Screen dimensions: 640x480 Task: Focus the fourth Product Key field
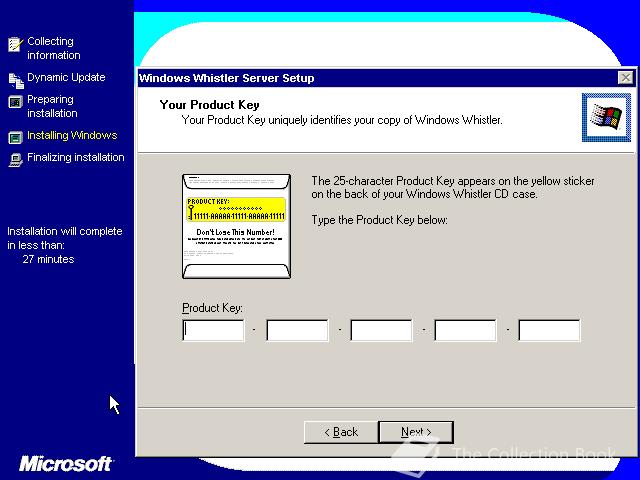pos(465,330)
